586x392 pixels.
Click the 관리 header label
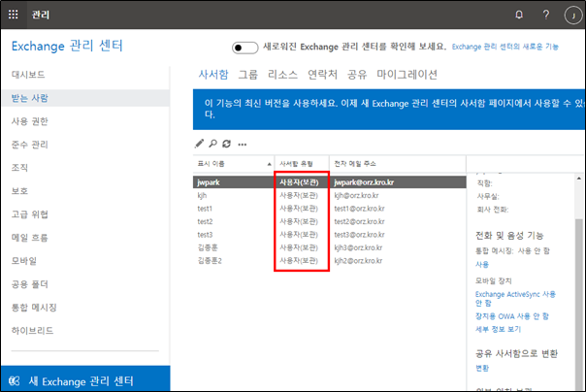pyautogui.click(x=41, y=15)
